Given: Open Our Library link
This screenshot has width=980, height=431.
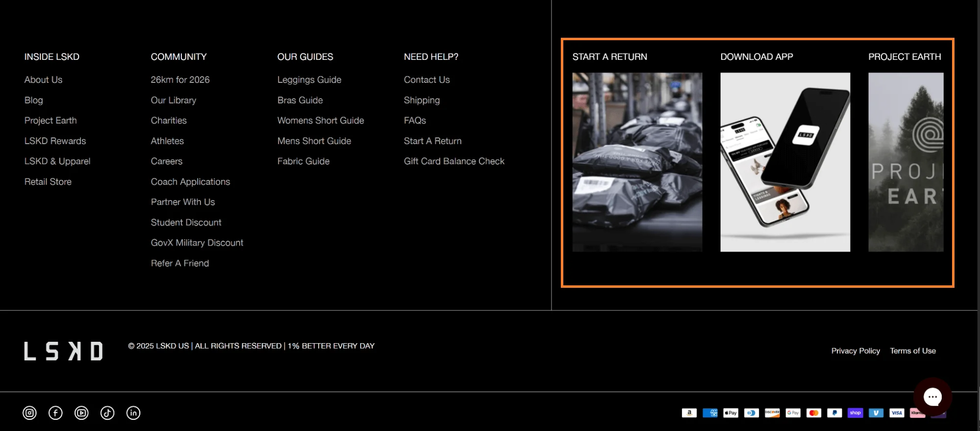Looking at the screenshot, I should pyautogui.click(x=174, y=100).
